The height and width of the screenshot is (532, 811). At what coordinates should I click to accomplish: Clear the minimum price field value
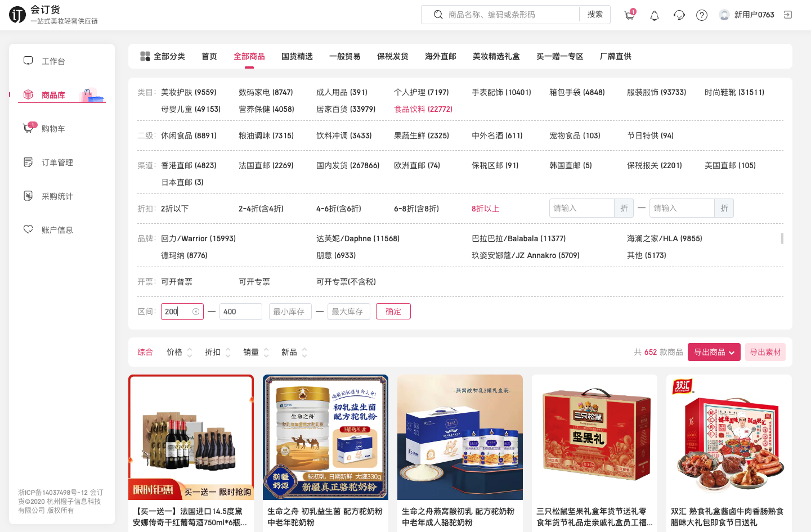point(196,312)
